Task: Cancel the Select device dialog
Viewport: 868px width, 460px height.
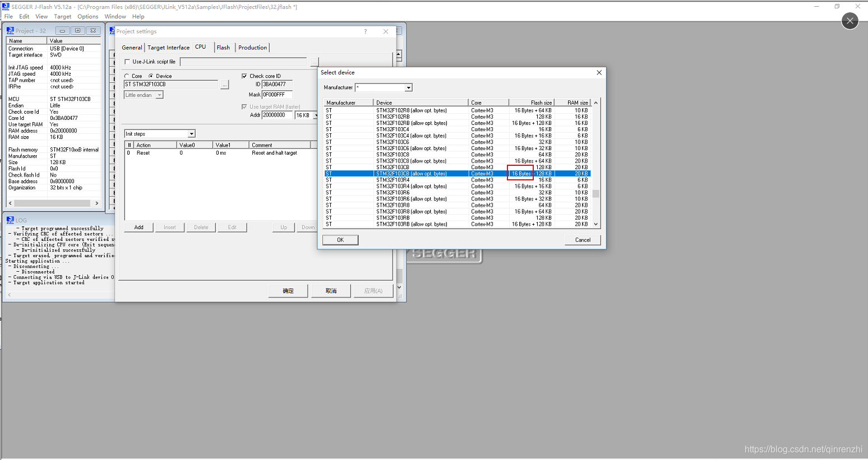Action: pyautogui.click(x=583, y=240)
